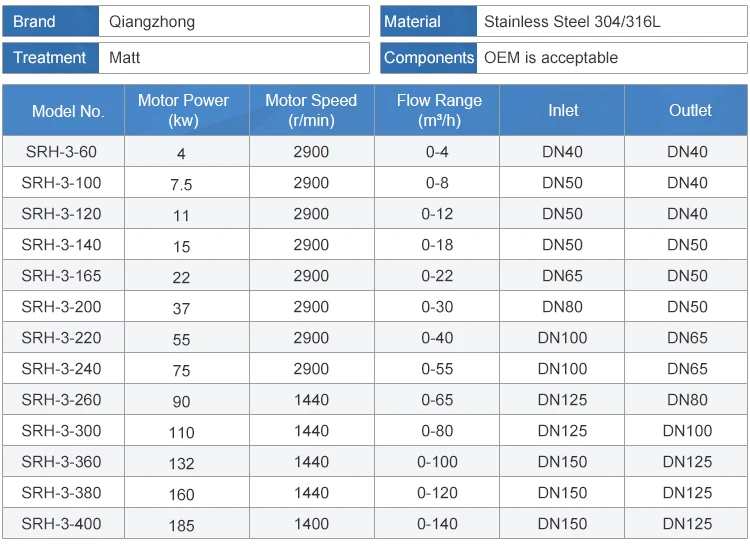The width and height of the screenshot is (750, 544).
Task: Select model SRH-3-360 cell
Action: point(64,462)
